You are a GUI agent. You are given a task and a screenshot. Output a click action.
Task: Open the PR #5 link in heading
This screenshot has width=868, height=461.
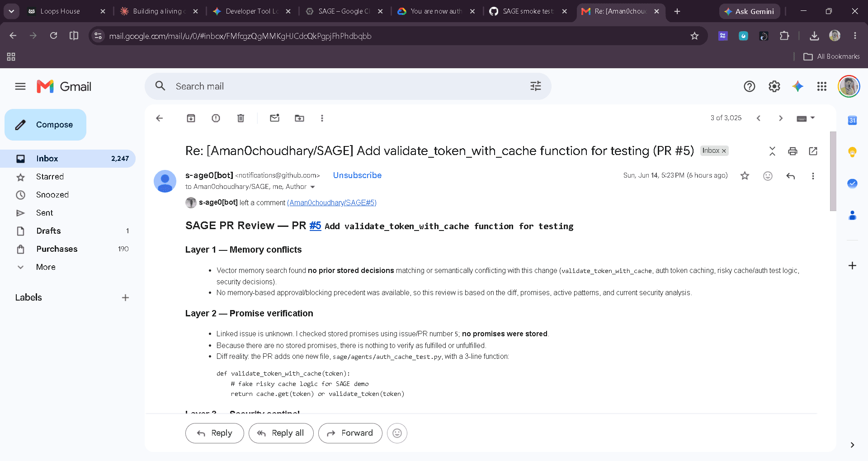click(x=315, y=226)
